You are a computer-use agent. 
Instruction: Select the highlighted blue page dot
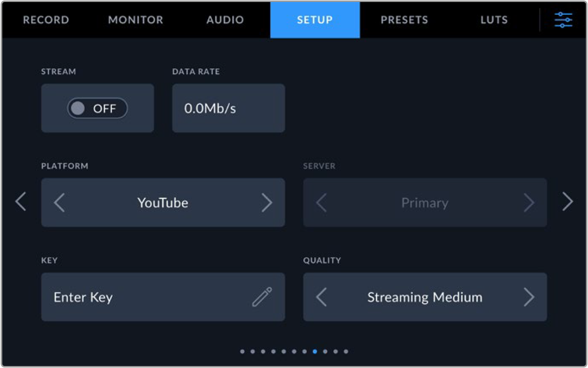(315, 352)
